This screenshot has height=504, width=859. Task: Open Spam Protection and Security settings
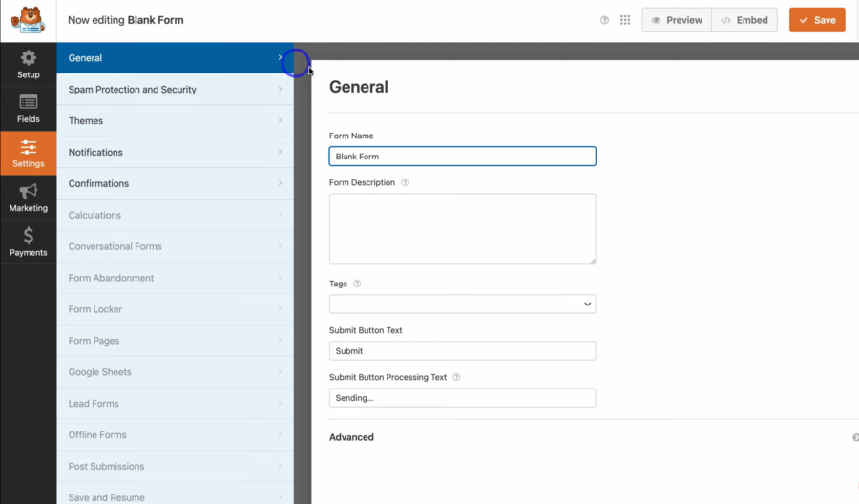176,90
